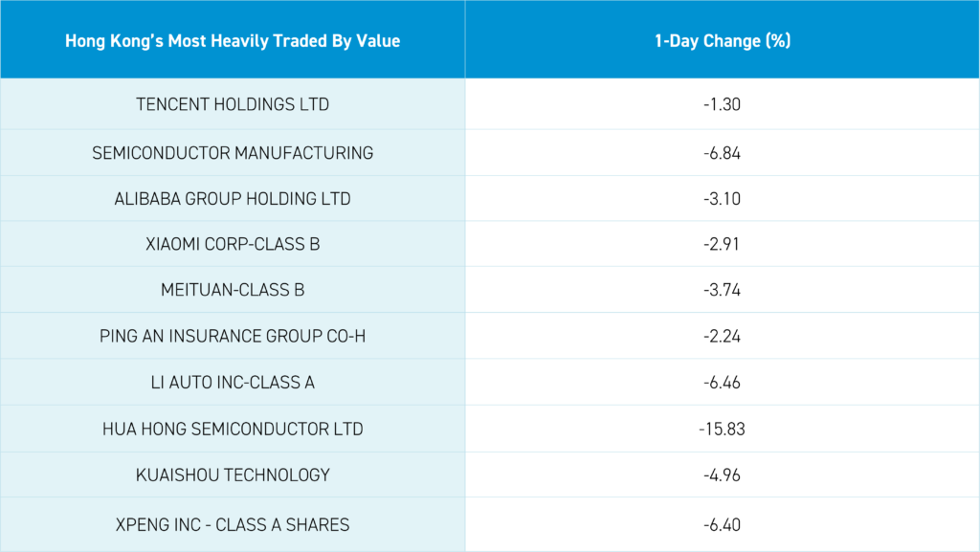The width and height of the screenshot is (980, 552).
Task: Select the -6.84 change value
Action: click(722, 153)
